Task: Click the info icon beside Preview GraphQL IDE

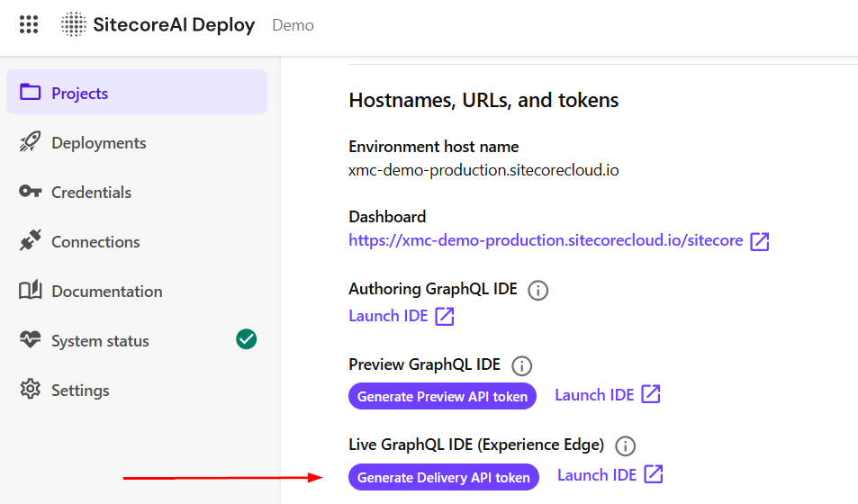Action: [x=521, y=365]
